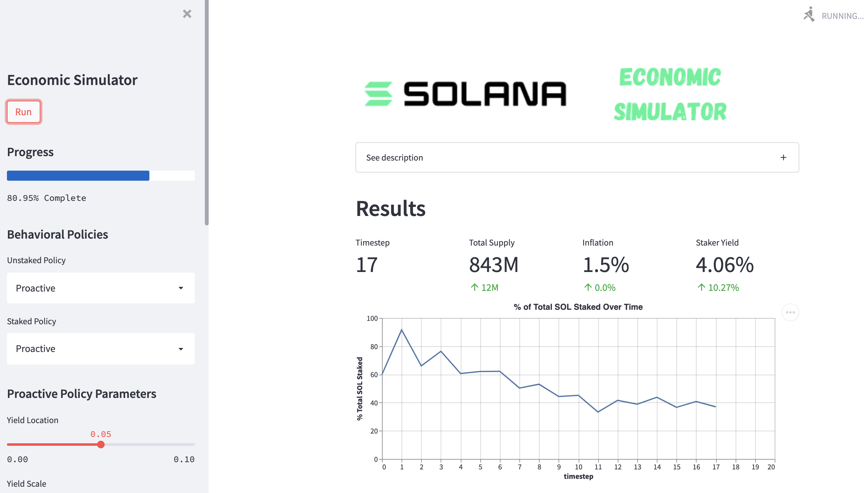Expand the See description section
The height and width of the screenshot is (493, 868).
pos(395,157)
